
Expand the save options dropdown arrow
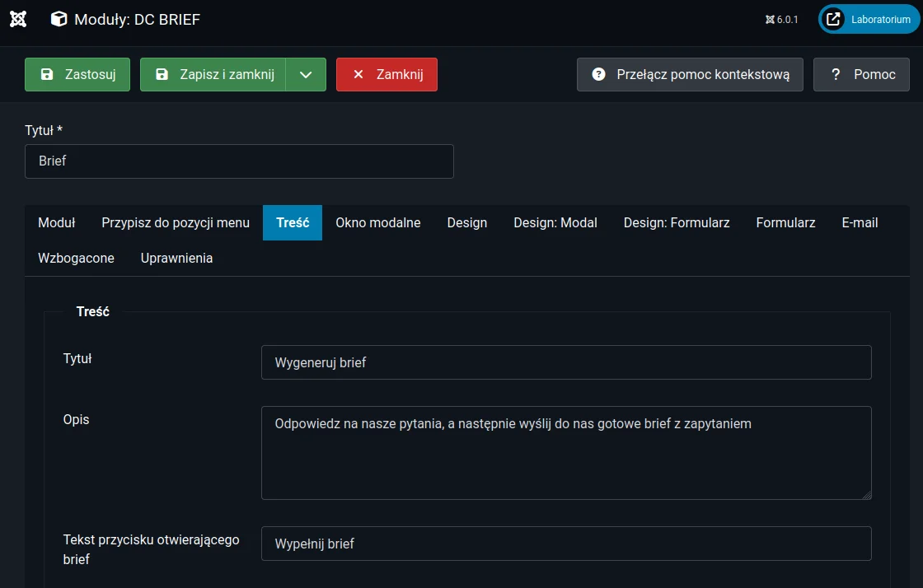[x=306, y=74]
